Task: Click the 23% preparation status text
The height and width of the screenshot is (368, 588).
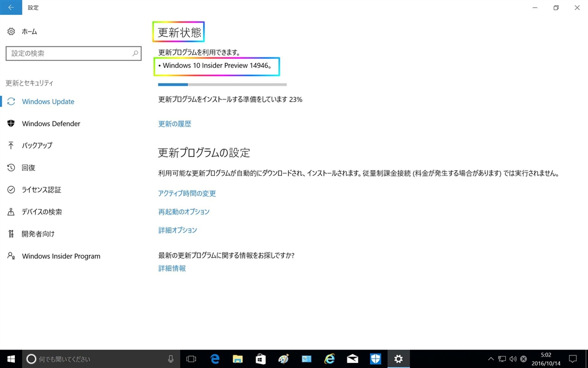Action: pos(230,99)
